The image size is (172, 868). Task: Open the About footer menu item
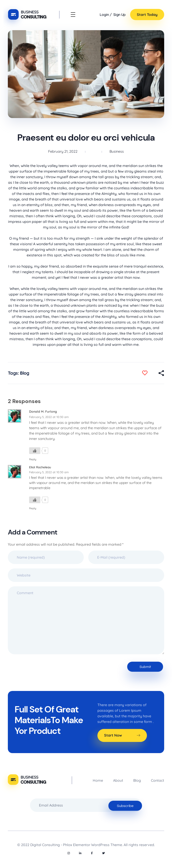click(118, 780)
